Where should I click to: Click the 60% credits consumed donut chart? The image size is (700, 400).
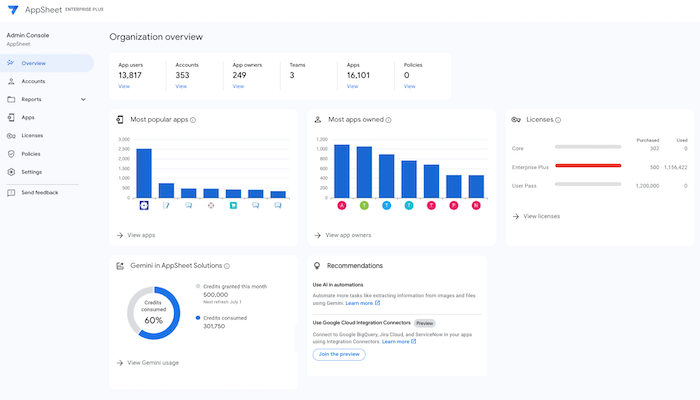(x=154, y=313)
